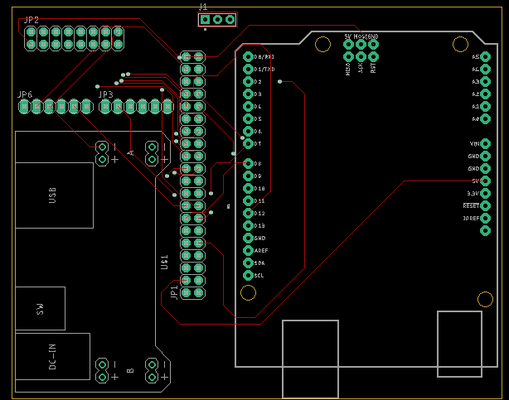Click the U$1 reference label
Image resolution: width=509 pixels, height=400 pixels.
(x=164, y=262)
